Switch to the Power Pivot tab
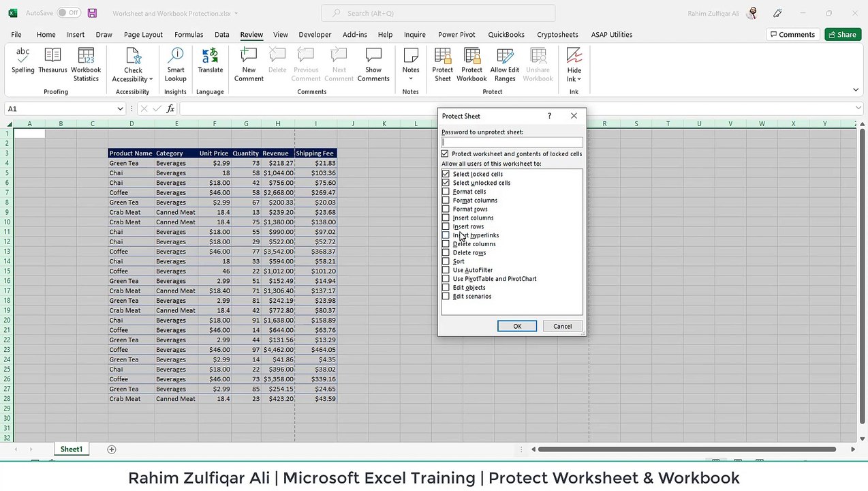868x491 pixels. (x=456, y=35)
